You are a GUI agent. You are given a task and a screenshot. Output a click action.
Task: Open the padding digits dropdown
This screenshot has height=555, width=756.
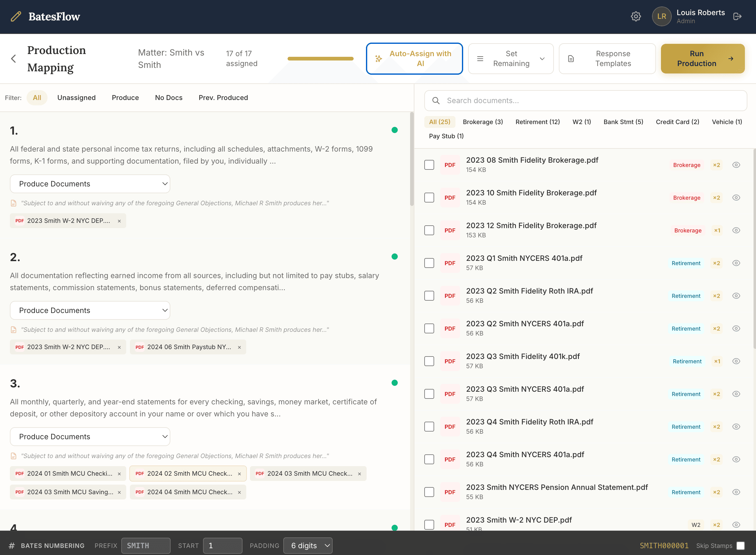tap(308, 545)
